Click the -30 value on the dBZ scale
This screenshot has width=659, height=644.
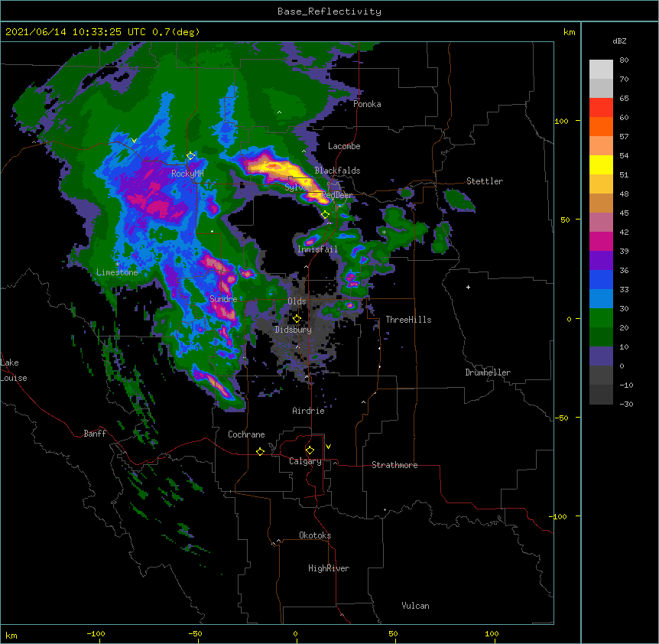tap(626, 404)
